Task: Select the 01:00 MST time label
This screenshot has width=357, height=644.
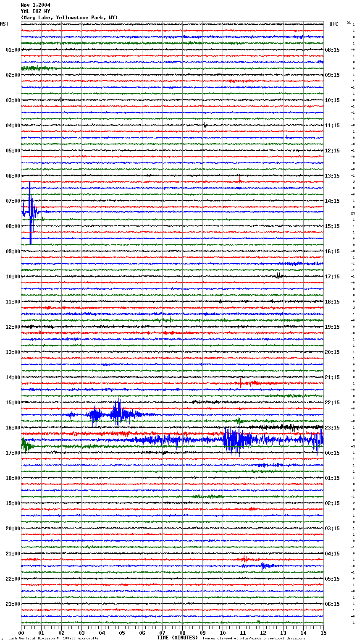Action: click(x=13, y=50)
